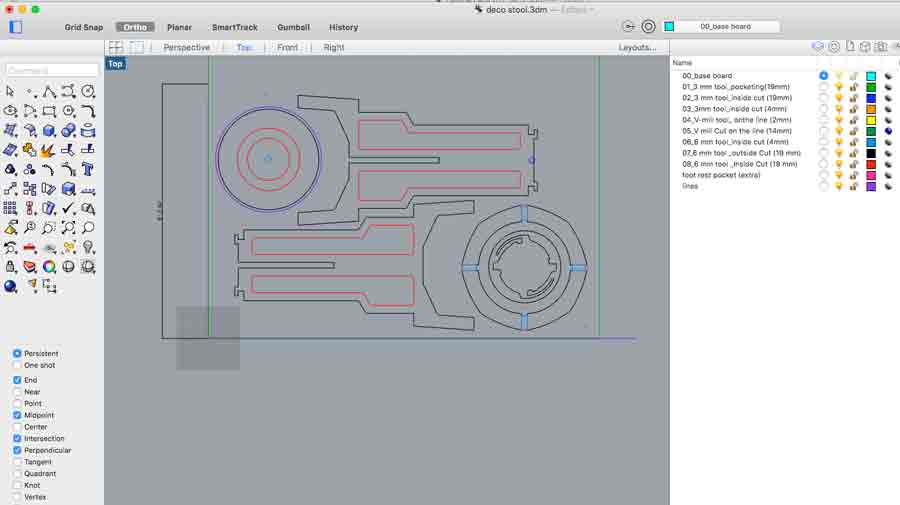Click the lock icon for the lines layer

[854, 186]
